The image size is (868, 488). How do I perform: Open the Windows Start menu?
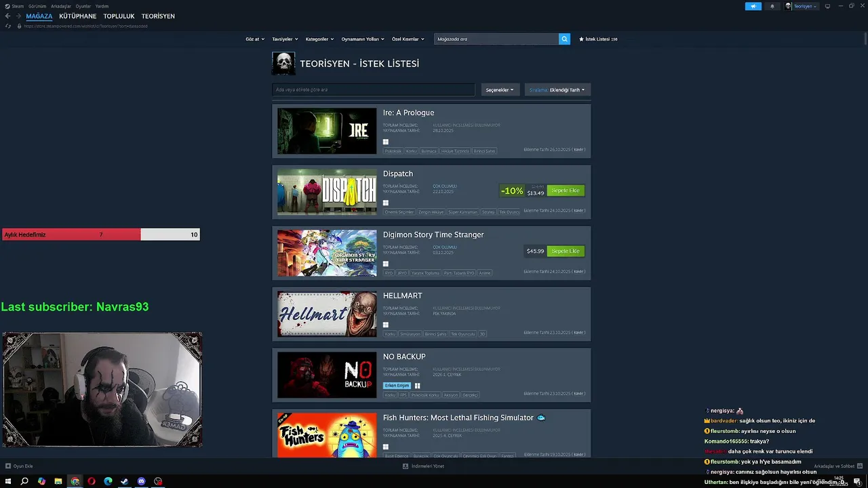click(8, 481)
